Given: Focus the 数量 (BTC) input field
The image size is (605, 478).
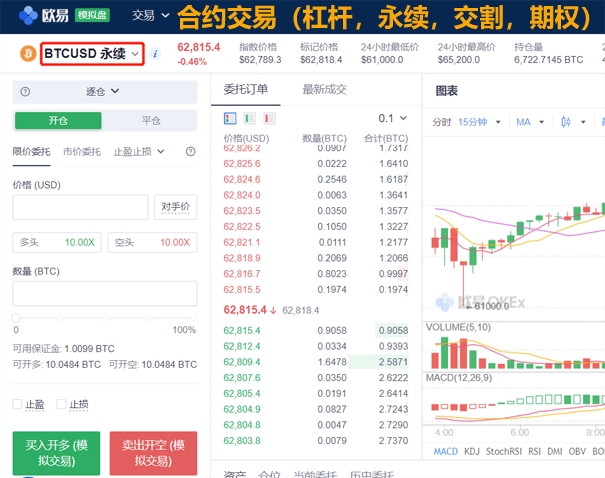Looking at the screenshot, I should tap(105, 294).
